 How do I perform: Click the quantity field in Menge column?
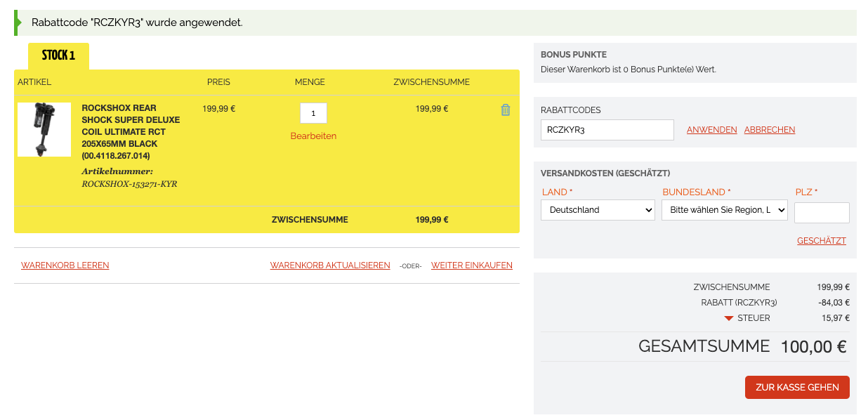click(x=313, y=113)
